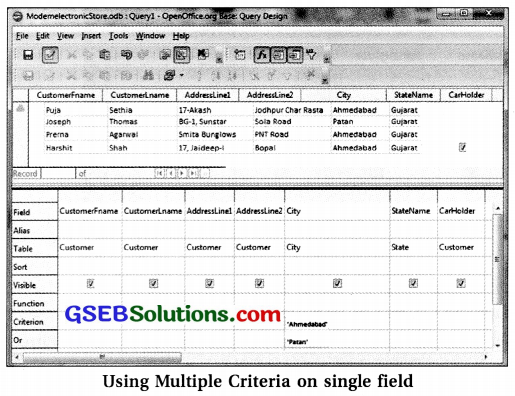Go to last record navigation button
Screen dimensions: 515x396
pyautogui.click(x=193, y=173)
